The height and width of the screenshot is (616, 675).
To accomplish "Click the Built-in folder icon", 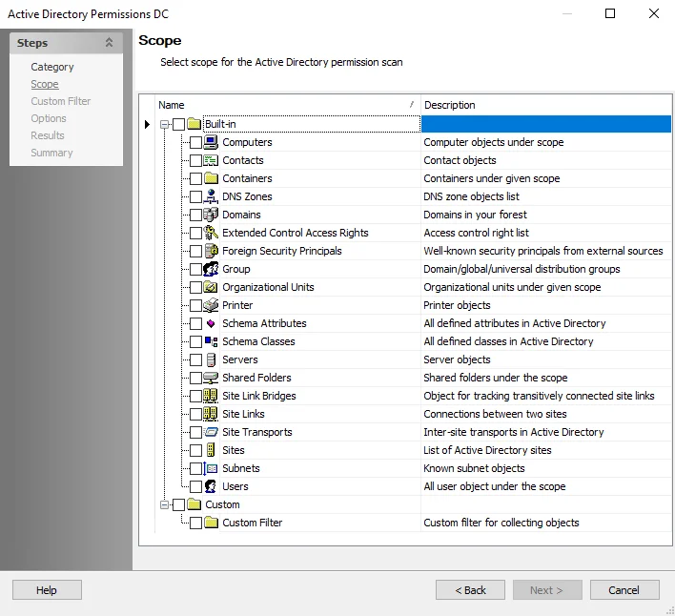I will (194, 124).
